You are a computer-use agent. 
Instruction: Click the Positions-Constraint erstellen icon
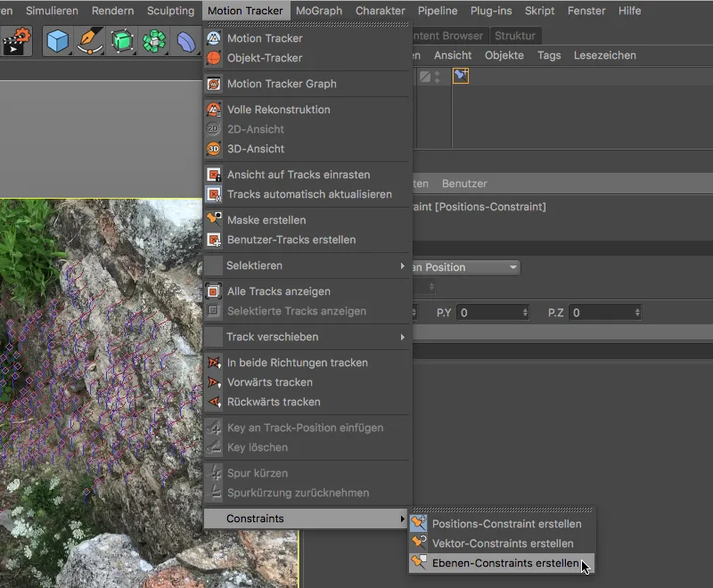click(419, 524)
